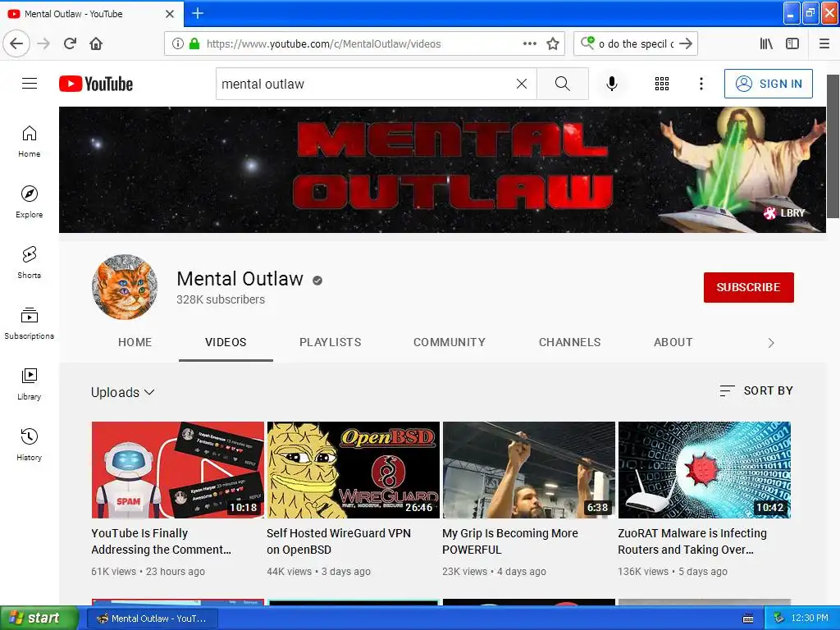Image resolution: width=840 pixels, height=630 pixels.
Task: Select Mental Outlaw taskbar window button
Action: [152, 619]
